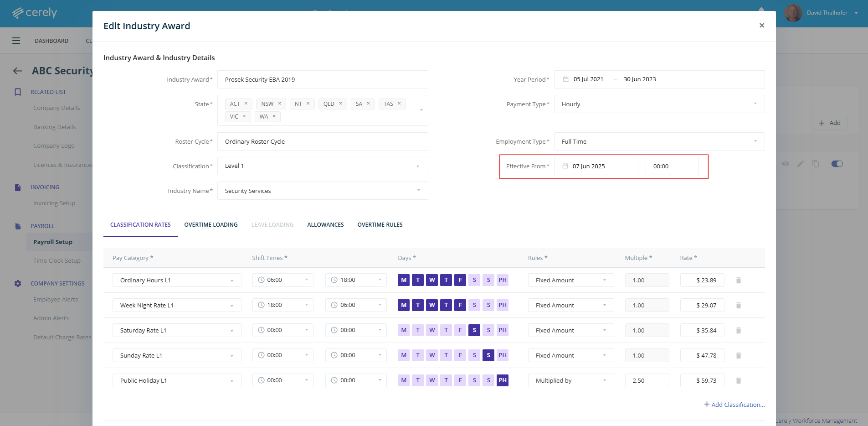Click the Add Classification link
This screenshot has width=868, height=426.
(734, 405)
